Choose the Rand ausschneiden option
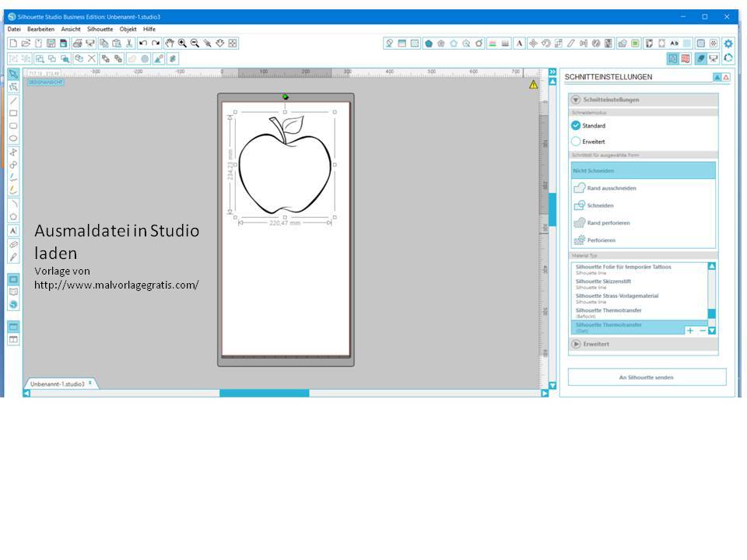The height and width of the screenshot is (560, 747). coord(644,188)
